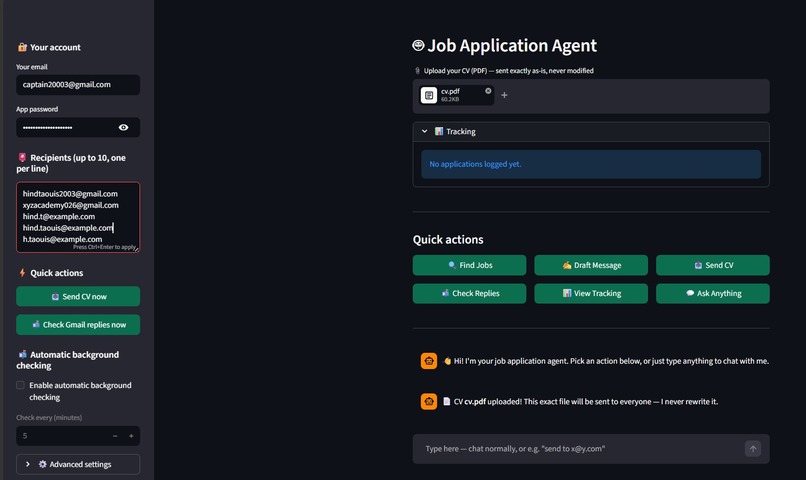Click the Find Jobs button
This screenshot has height=480, width=806.
(469, 265)
